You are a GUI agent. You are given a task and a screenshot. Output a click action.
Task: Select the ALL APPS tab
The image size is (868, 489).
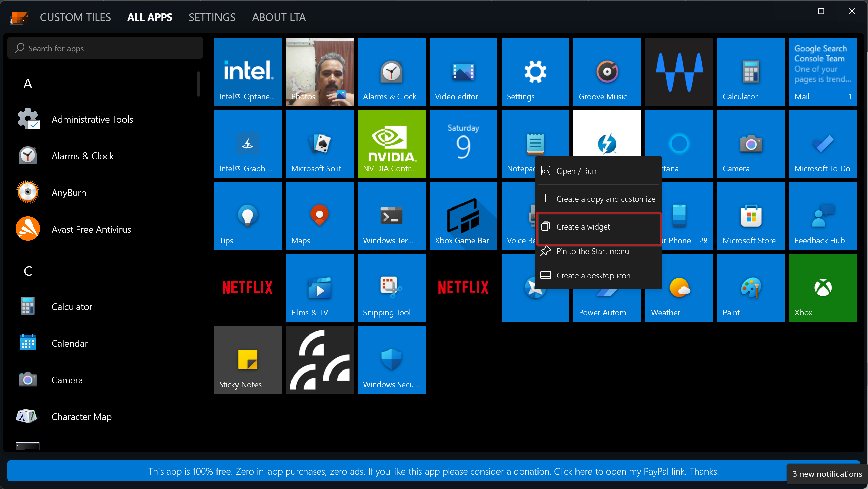pos(150,17)
